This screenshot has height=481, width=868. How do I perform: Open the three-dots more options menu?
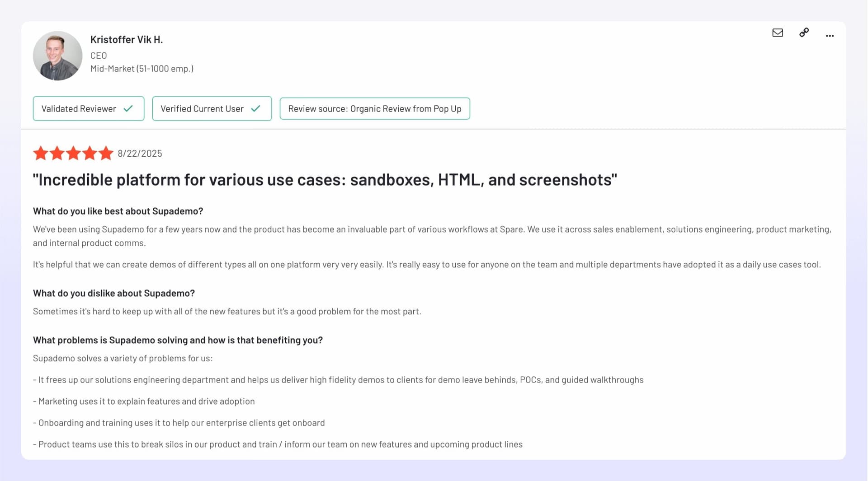(830, 36)
